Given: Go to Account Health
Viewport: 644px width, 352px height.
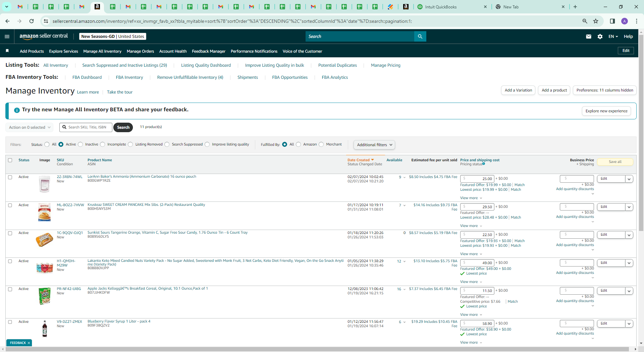Looking at the screenshot, I should tap(173, 51).
